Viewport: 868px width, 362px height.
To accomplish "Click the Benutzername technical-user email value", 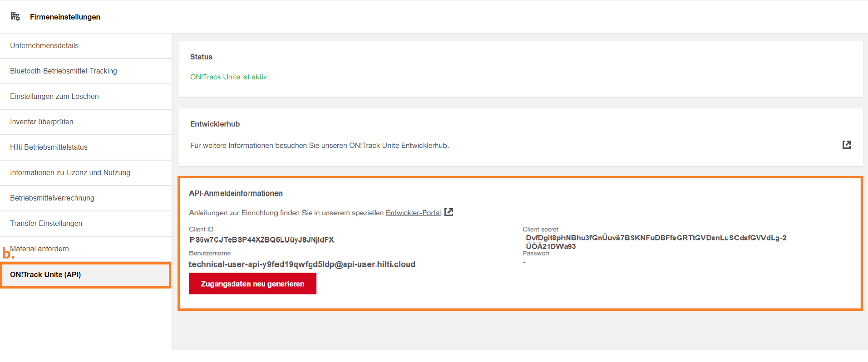I will tap(302, 264).
